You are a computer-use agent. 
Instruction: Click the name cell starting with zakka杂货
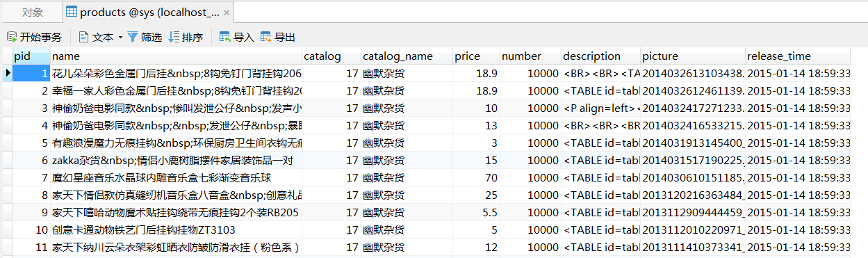(x=177, y=160)
